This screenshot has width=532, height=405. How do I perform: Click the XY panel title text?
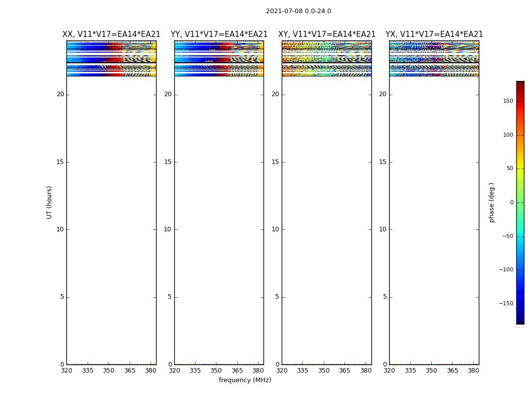[327, 34]
